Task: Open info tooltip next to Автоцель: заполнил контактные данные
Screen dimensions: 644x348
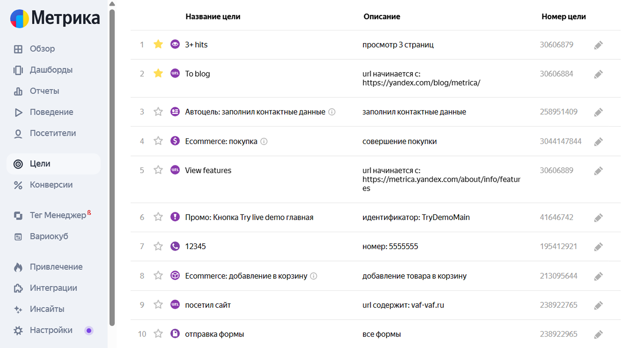Action: point(332,112)
